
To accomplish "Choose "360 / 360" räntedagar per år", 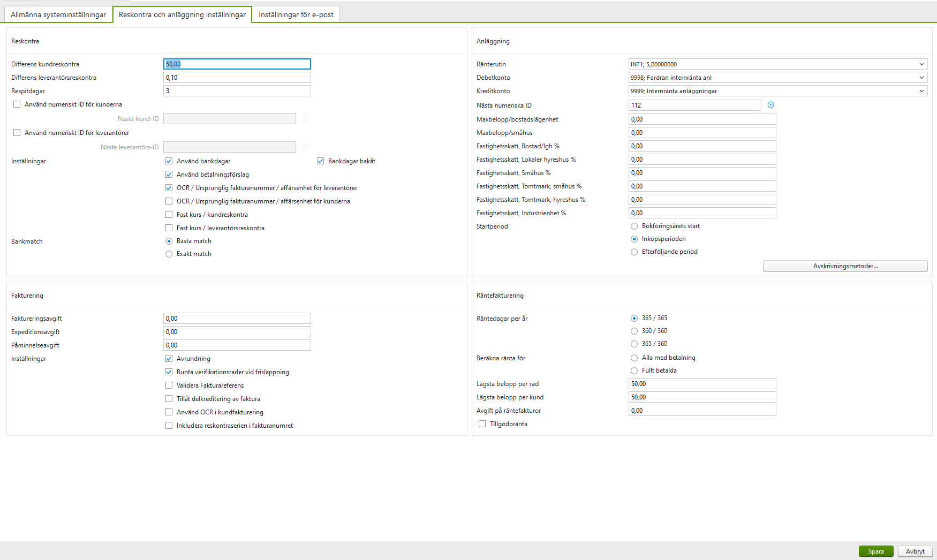I will 634,330.
